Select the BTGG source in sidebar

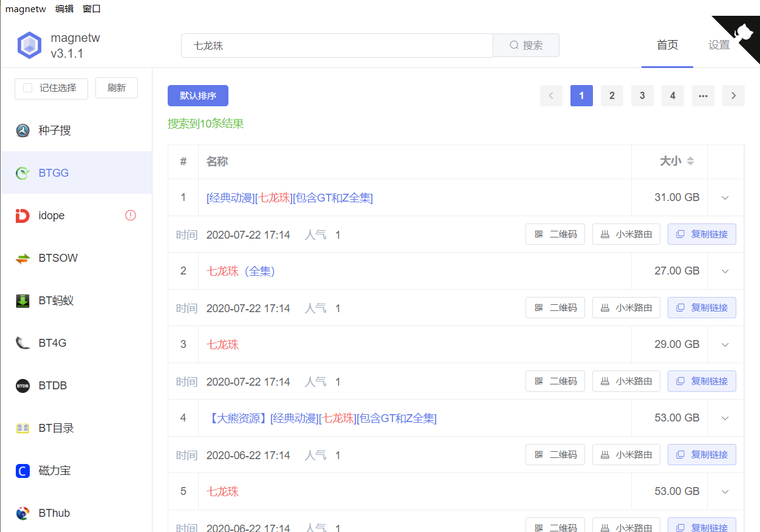click(76, 173)
